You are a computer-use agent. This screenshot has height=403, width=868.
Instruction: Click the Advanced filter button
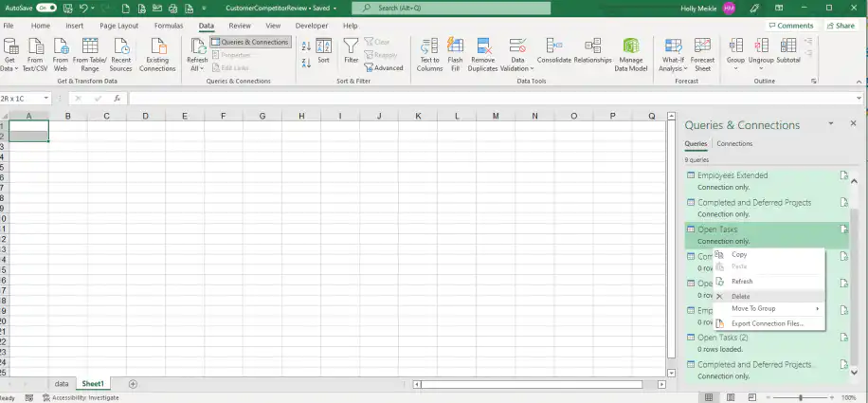(384, 67)
